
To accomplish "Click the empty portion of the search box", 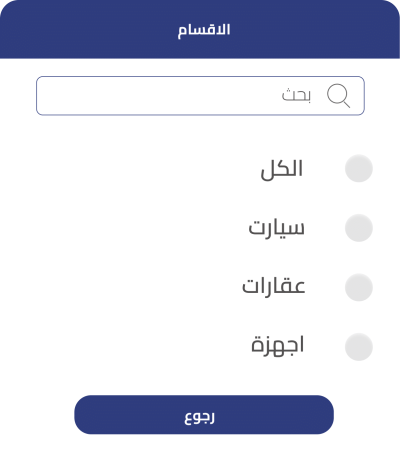I will pos(157,96).
